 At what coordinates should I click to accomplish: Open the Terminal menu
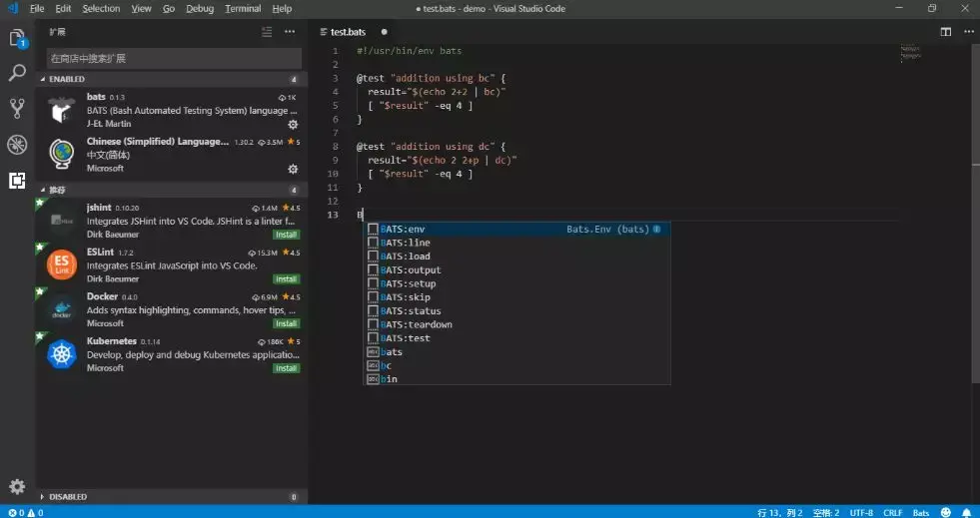[243, 9]
